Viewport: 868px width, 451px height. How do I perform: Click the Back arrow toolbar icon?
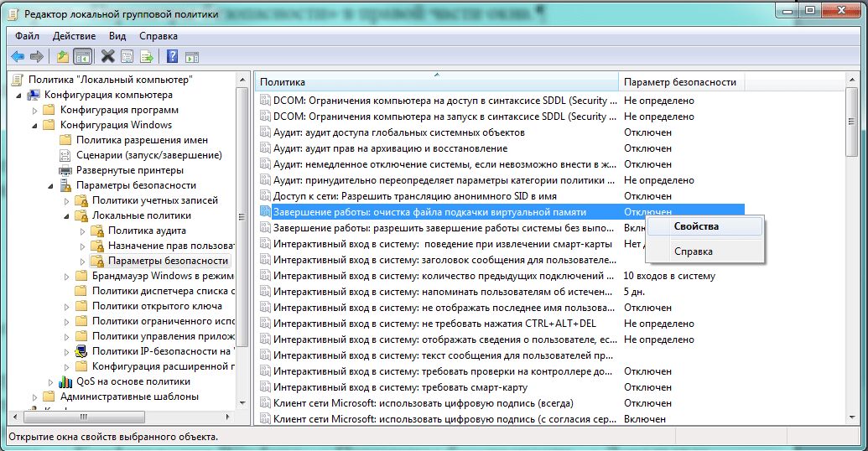click(18, 56)
